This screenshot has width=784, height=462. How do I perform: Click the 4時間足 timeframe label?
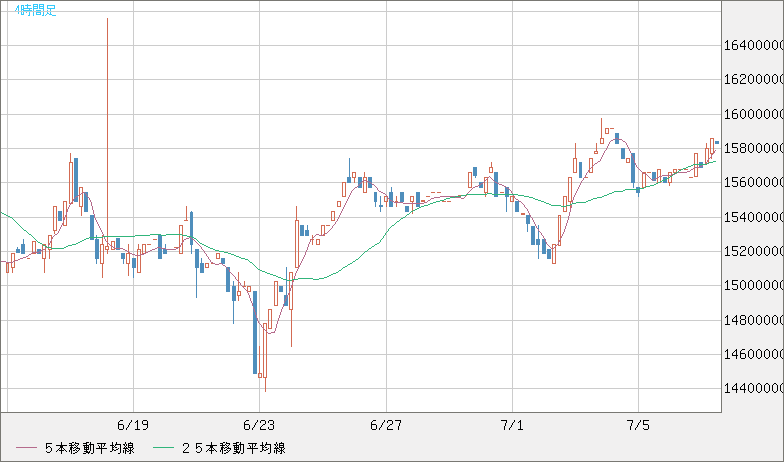point(36,10)
